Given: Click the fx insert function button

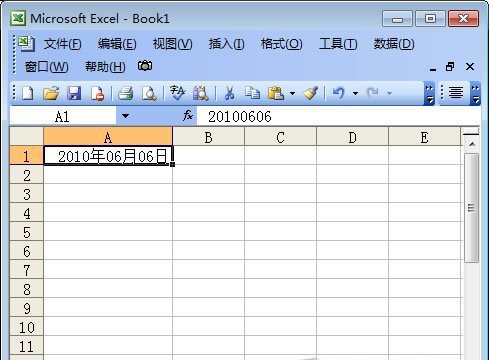Looking at the screenshot, I should click(188, 116).
